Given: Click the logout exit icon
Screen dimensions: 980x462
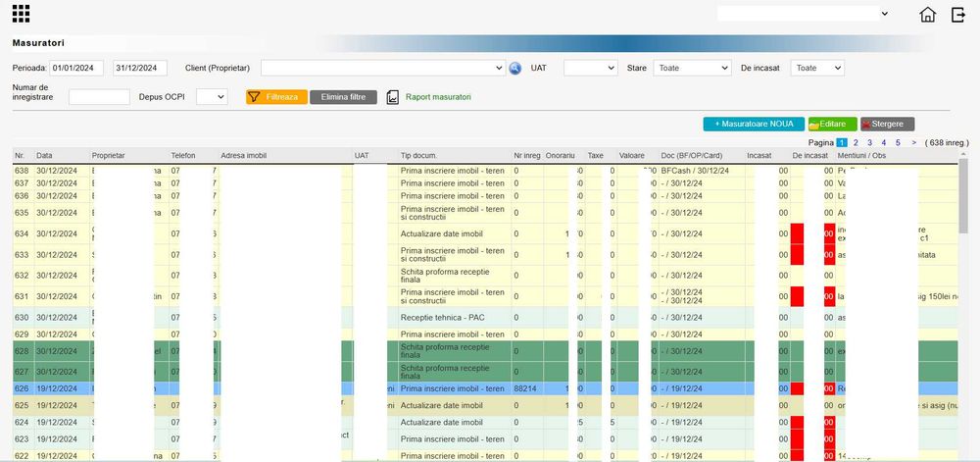Looking at the screenshot, I should click(958, 15).
